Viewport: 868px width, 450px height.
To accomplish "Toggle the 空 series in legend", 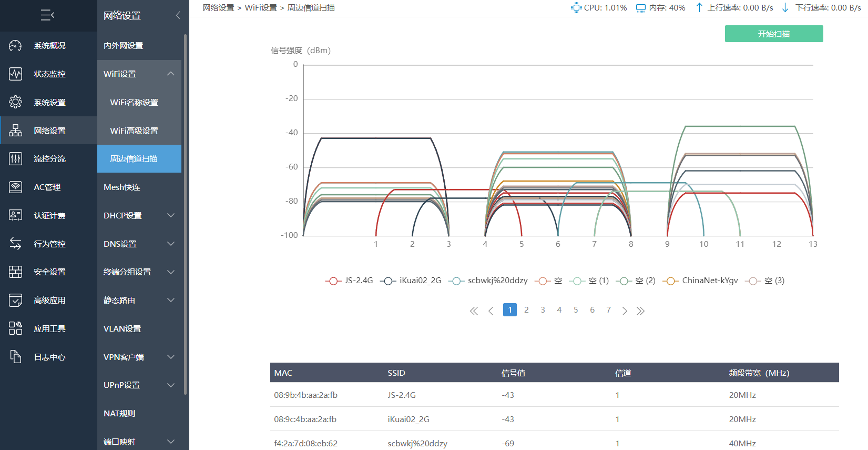I will (x=548, y=281).
